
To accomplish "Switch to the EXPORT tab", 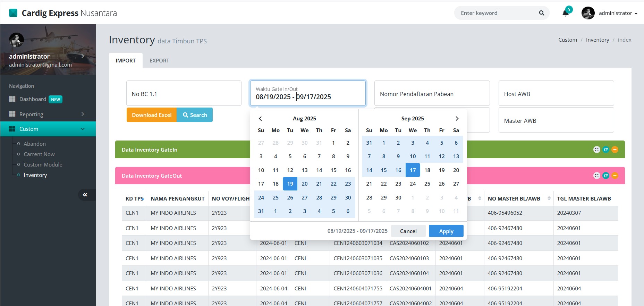I will pos(159,61).
